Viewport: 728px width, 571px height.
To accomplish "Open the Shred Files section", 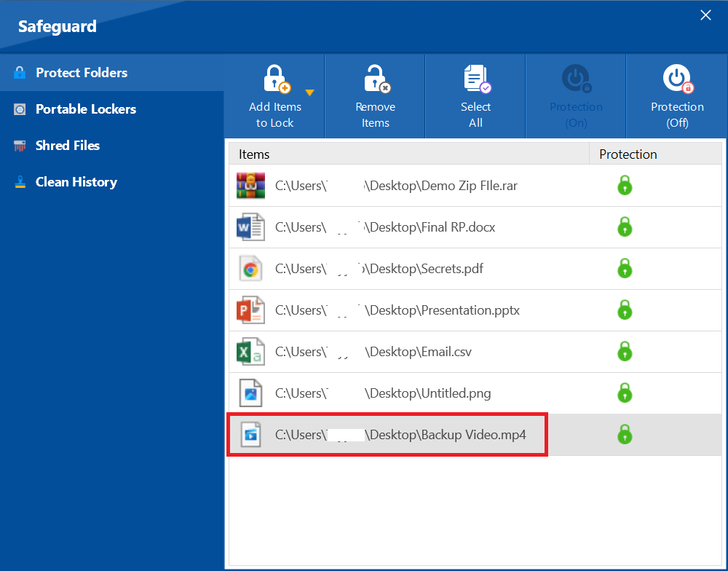I will tap(67, 146).
